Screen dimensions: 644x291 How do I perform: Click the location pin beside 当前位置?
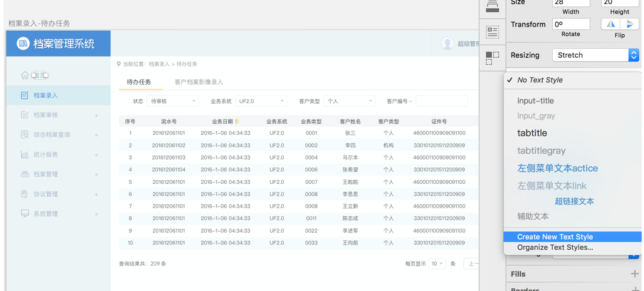point(119,64)
